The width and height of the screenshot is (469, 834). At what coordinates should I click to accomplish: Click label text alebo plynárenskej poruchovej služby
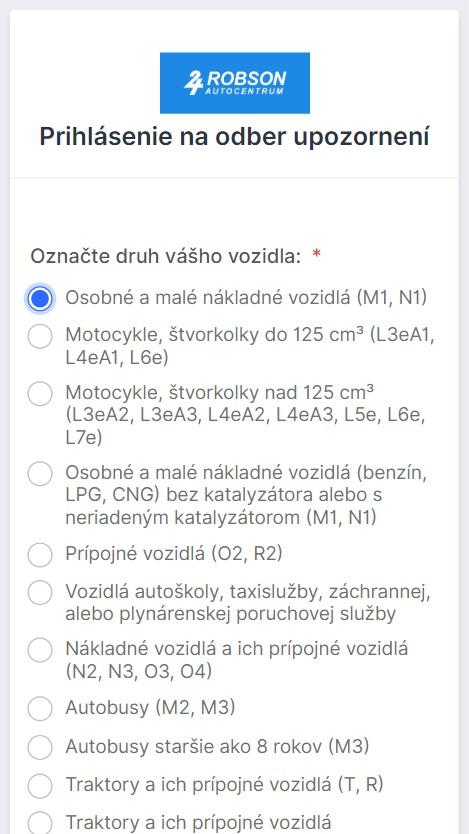231,614
